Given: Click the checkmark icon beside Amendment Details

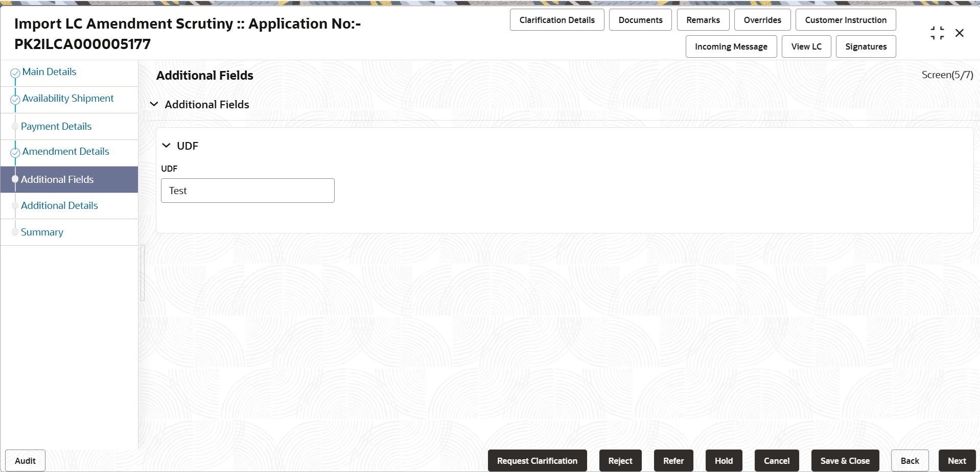Looking at the screenshot, I should [14, 151].
